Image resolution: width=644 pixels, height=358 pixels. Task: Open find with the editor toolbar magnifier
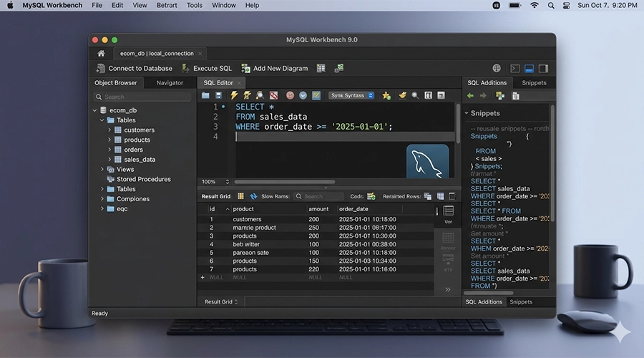pyautogui.click(x=415, y=95)
